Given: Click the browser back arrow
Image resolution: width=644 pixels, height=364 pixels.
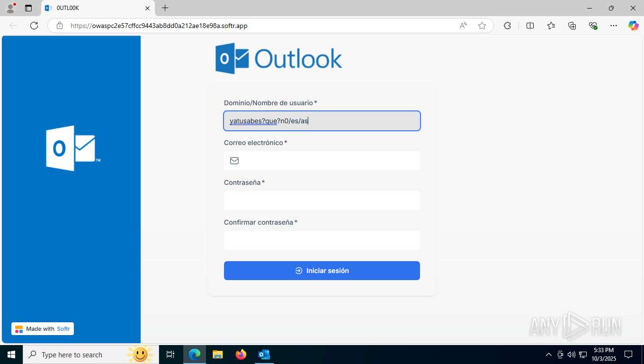Looking at the screenshot, I should (13, 26).
